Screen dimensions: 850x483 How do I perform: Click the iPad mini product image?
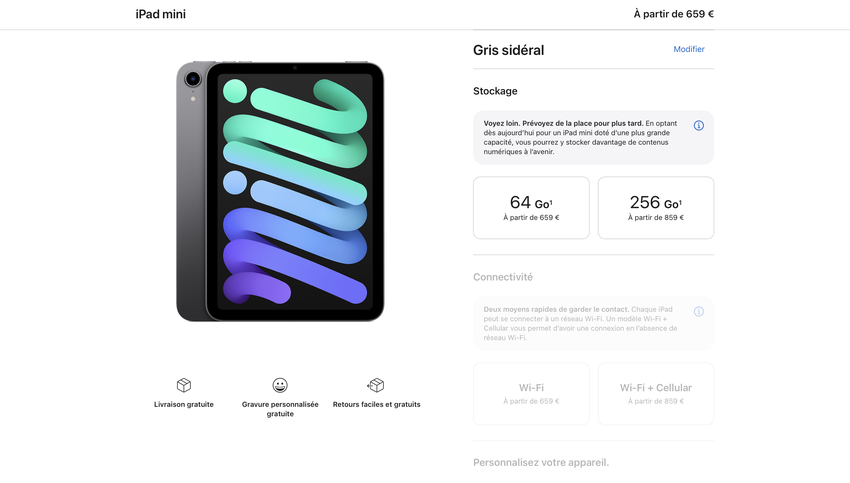pos(280,191)
